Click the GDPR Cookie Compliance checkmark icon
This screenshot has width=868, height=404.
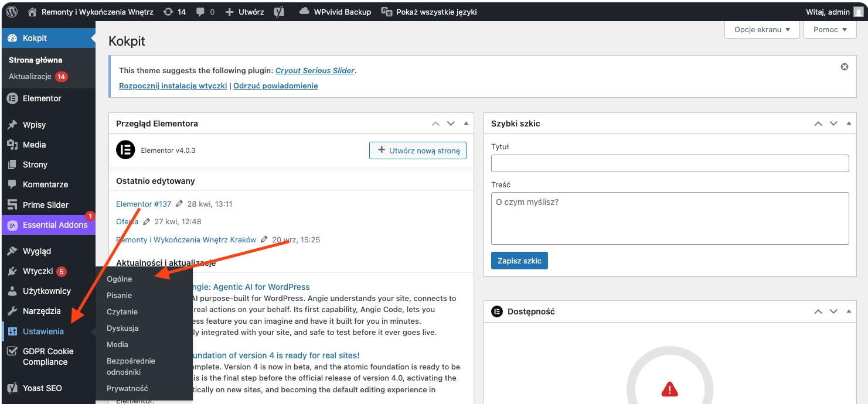click(x=12, y=351)
